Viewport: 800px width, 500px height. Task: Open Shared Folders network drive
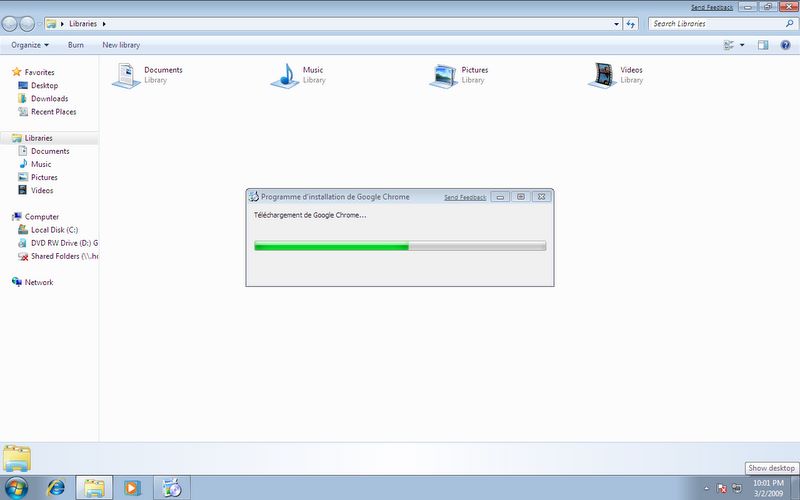click(64, 256)
